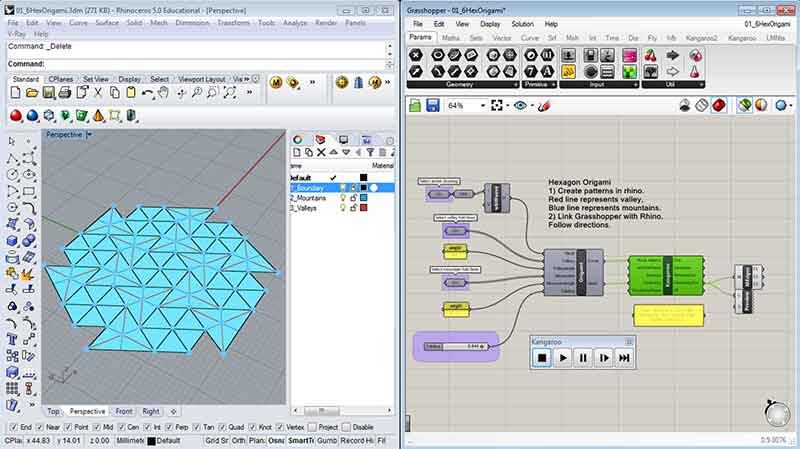This screenshot has height=449, width=800.
Task: Select the Text tool in Rhino sidebar
Action: coord(12,340)
